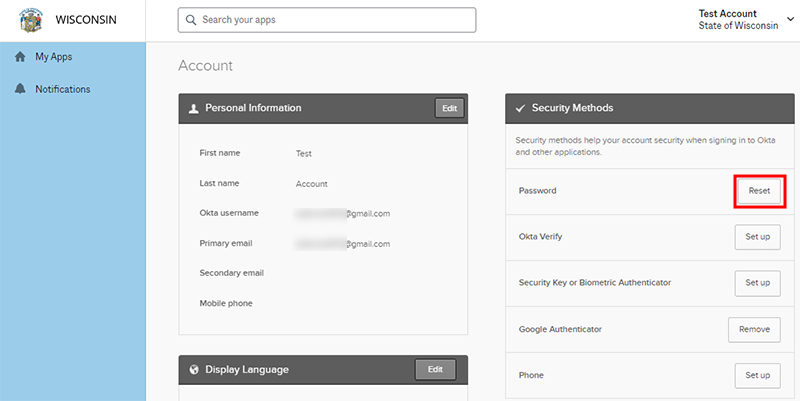Screen dimensions: 800x401
Task: Click the globe icon in Display Language header
Action: point(193,369)
